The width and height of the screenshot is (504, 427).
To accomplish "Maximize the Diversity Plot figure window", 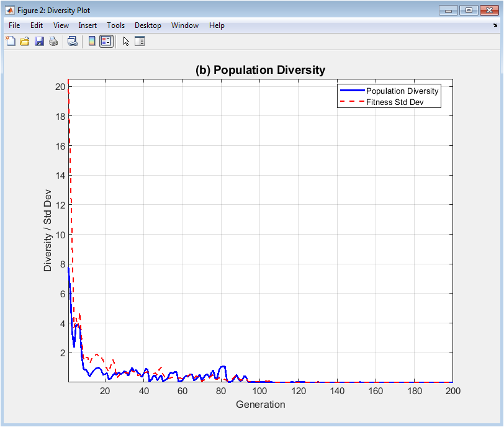I will (469, 11).
